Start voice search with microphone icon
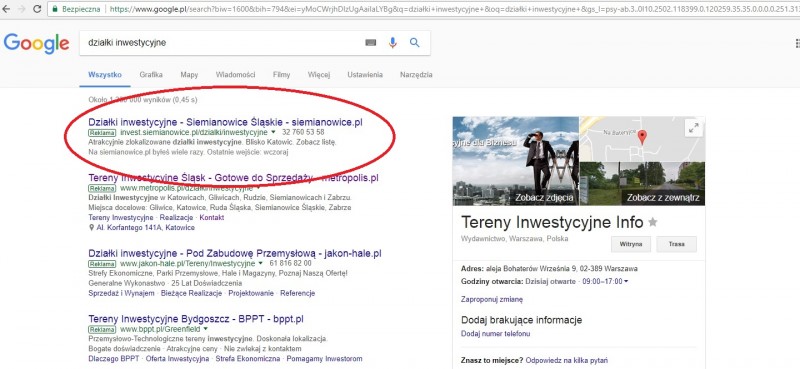The width and height of the screenshot is (800, 369). pyautogui.click(x=392, y=43)
